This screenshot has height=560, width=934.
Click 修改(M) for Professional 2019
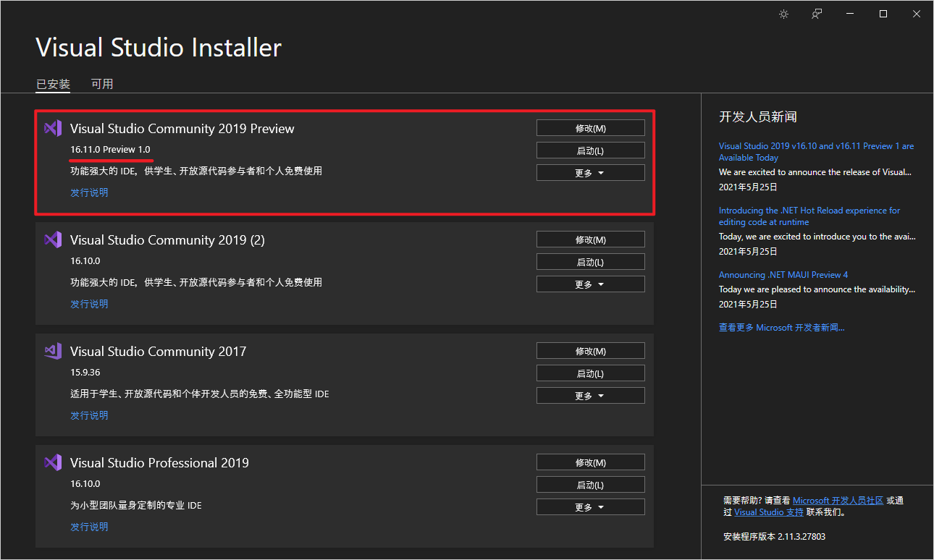click(x=590, y=462)
